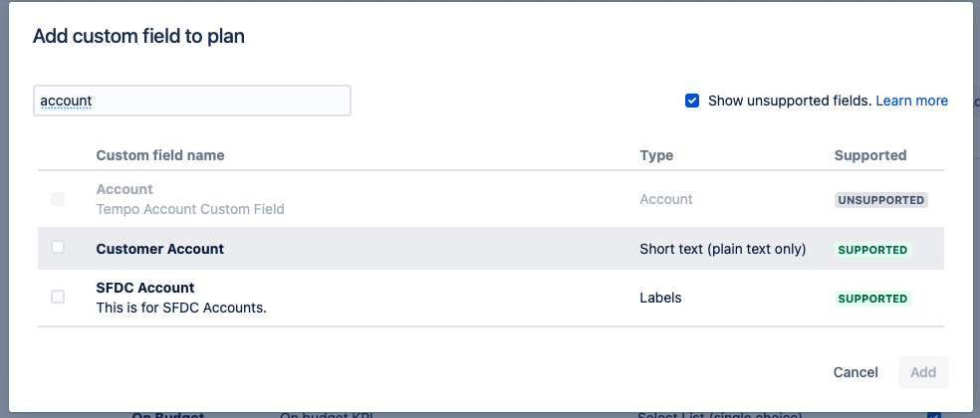Image resolution: width=980 pixels, height=418 pixels.
Task: Toggle the Show unsupported fields checkbox
Action: point(692,101)
